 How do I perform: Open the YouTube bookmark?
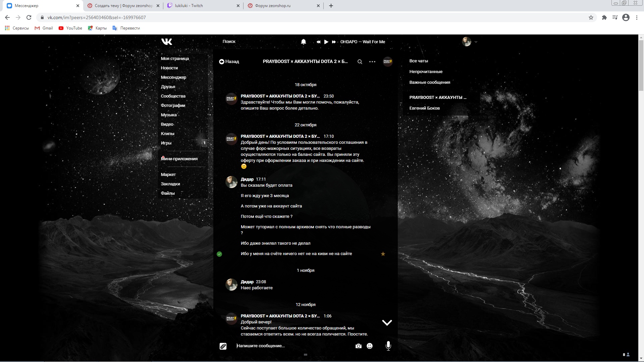coord(70,28)
